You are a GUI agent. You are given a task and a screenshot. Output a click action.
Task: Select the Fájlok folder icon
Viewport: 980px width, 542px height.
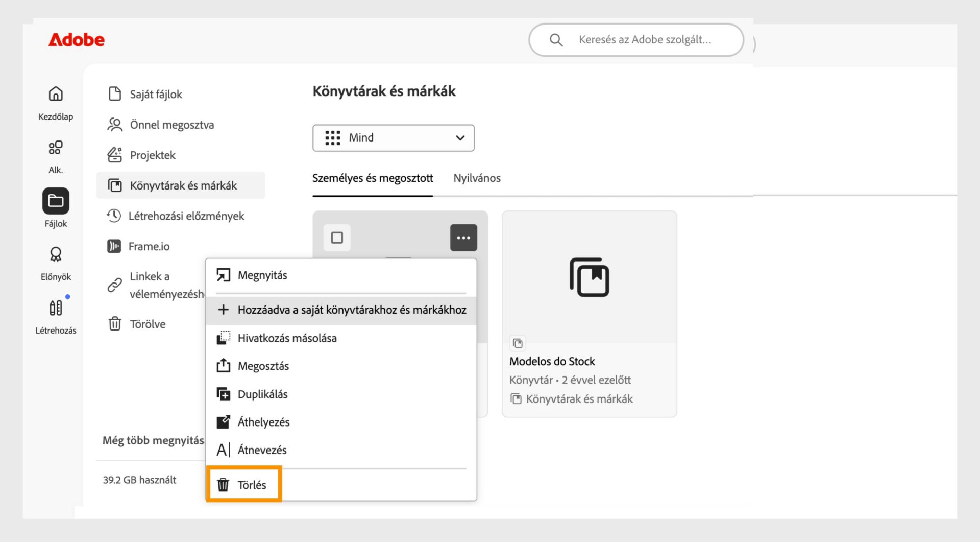(x=56, y=201)
